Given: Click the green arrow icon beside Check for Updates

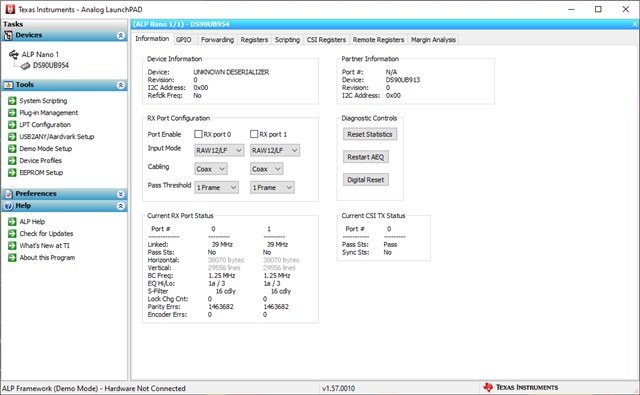Looking at the screenshot, I should tap(12, 233).
